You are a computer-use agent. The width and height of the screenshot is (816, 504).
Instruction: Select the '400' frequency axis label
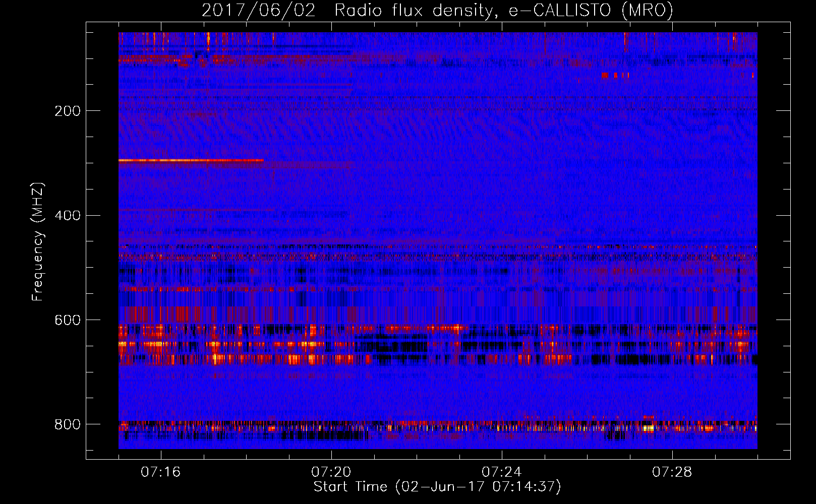(x=67, y=216)
